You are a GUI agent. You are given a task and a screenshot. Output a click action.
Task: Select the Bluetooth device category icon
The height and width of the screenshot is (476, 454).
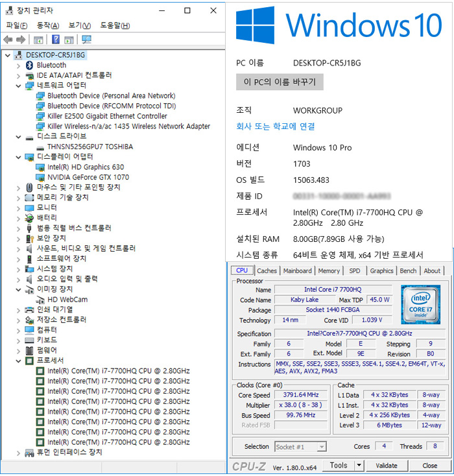pos(29,65)
